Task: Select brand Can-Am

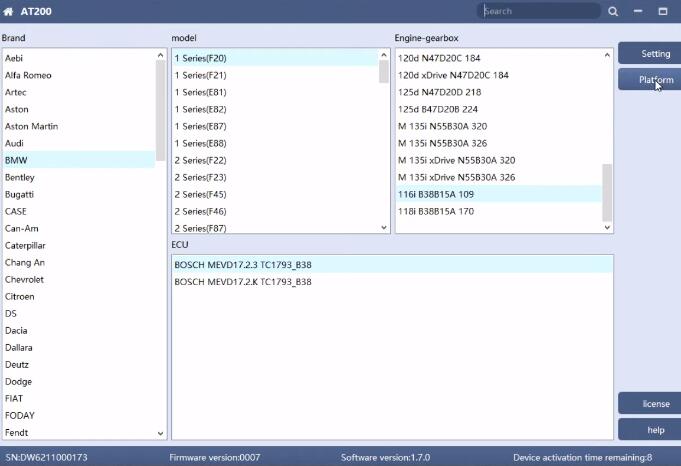Action: coord(79,228)
